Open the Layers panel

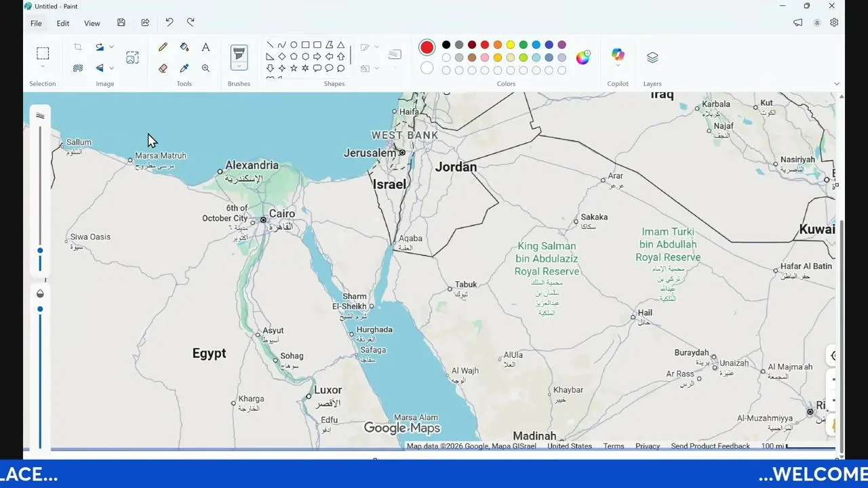tap(652, 58)
